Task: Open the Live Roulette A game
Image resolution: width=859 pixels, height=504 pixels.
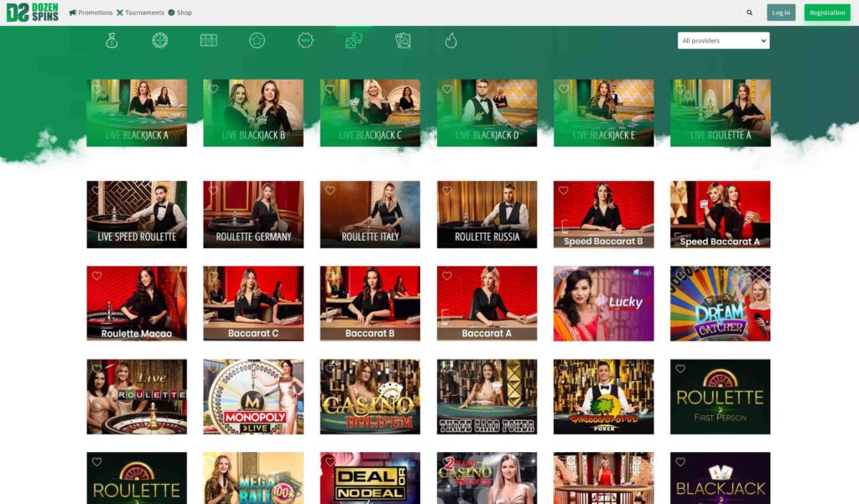Action: point(721,113)
